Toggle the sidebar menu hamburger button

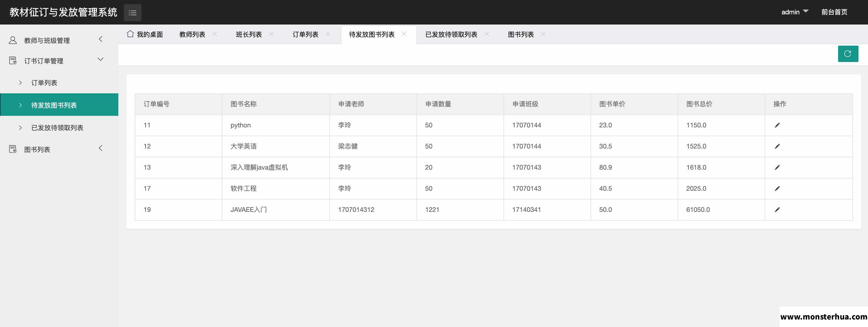132,13
